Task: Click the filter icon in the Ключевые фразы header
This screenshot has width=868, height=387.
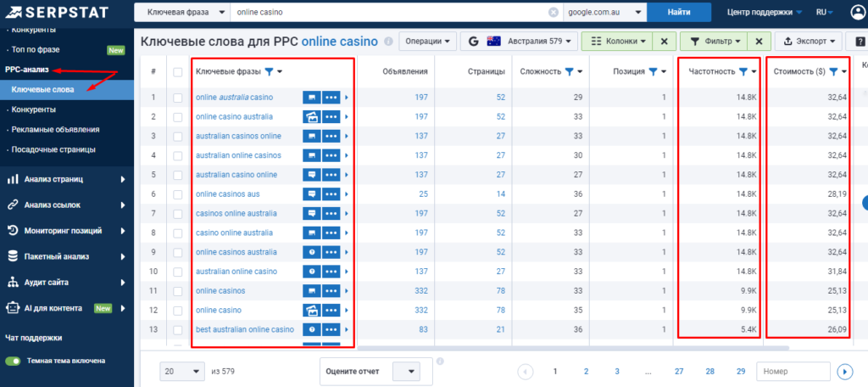Action: point(269,71)
